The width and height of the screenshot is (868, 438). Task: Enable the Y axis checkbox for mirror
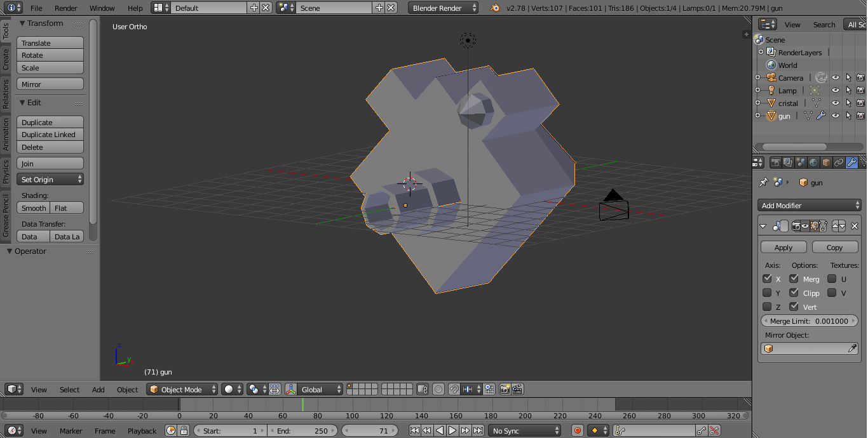[767, 293]
